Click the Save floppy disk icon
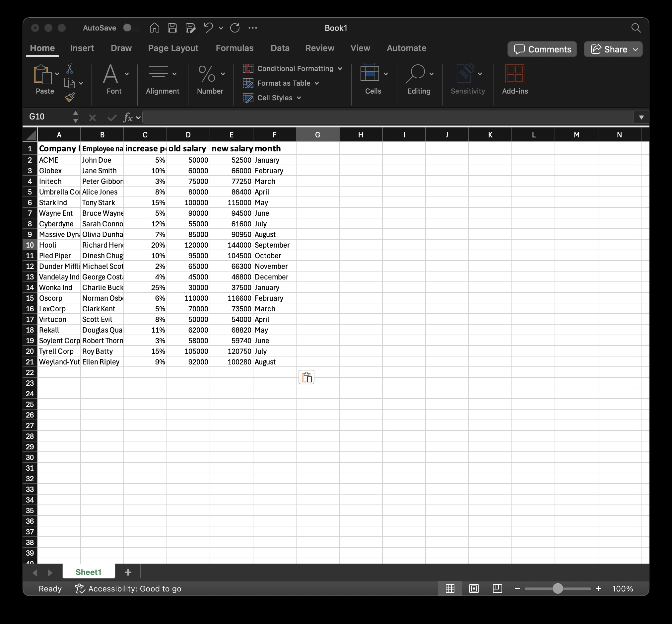This screenshot has height=624, width=672. click(x=172, y=28)
